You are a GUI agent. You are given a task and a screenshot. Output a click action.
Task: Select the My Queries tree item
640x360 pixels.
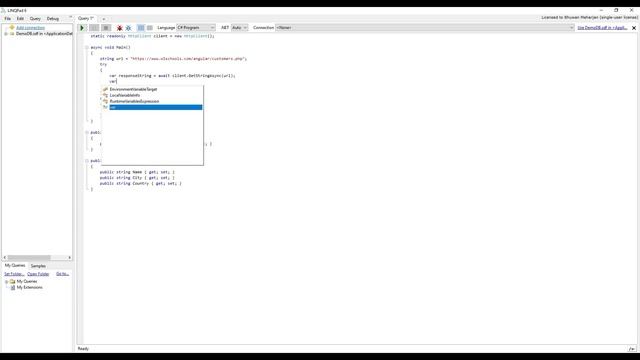27,281
